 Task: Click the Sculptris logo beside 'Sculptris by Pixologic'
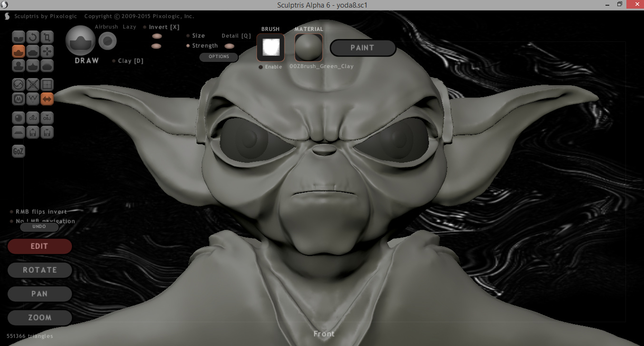pos(7,16)
